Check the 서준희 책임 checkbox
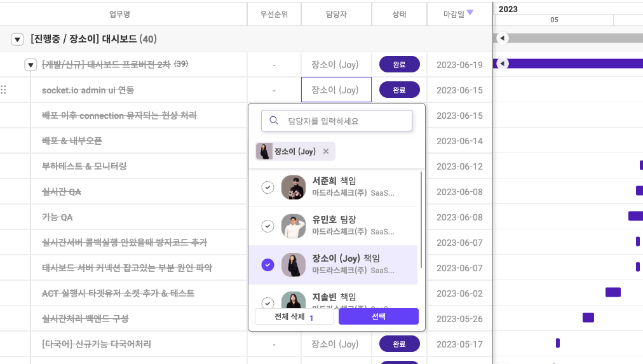 267,187
